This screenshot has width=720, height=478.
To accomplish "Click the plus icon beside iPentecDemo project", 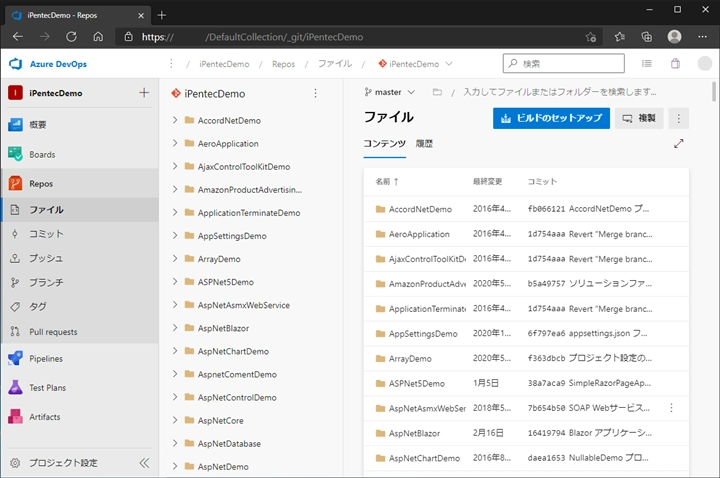I will [144, 93].
